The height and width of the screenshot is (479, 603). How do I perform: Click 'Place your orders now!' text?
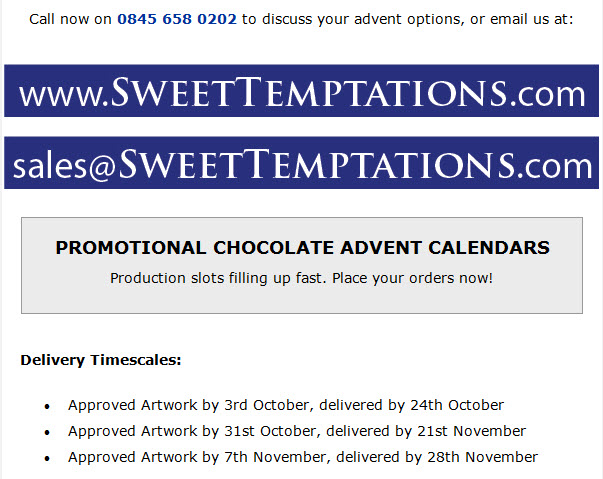pyautogui.click(x=412, y=278)
